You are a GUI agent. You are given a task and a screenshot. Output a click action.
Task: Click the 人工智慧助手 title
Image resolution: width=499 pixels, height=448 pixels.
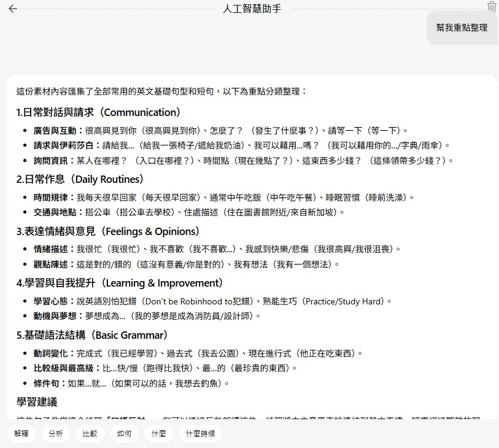pyautogui.click(x=252, y=9)
